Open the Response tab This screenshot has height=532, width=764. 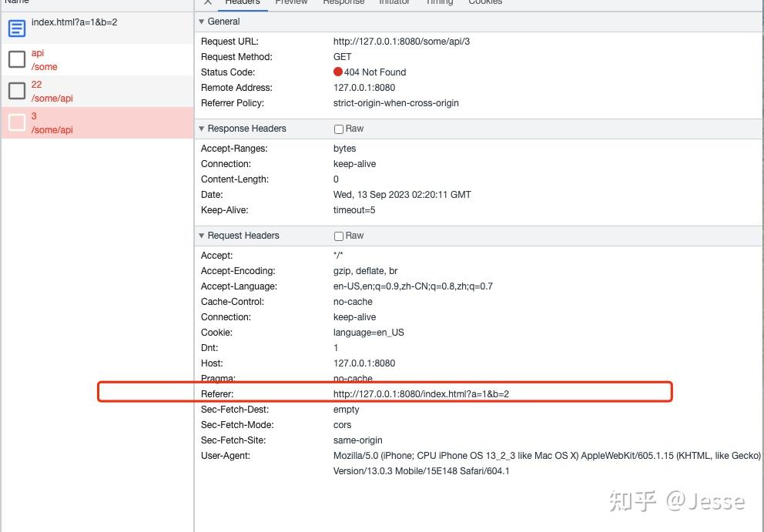[343, 4]
